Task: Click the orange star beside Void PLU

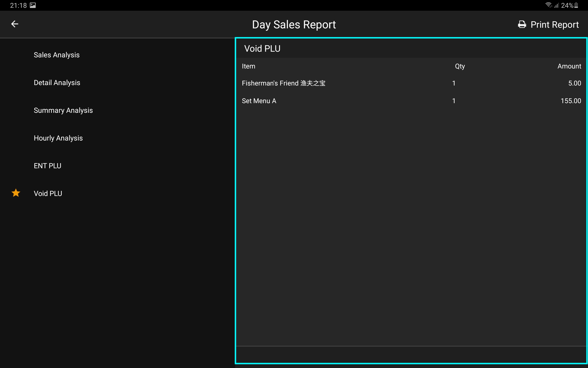Action: (16, 193)
